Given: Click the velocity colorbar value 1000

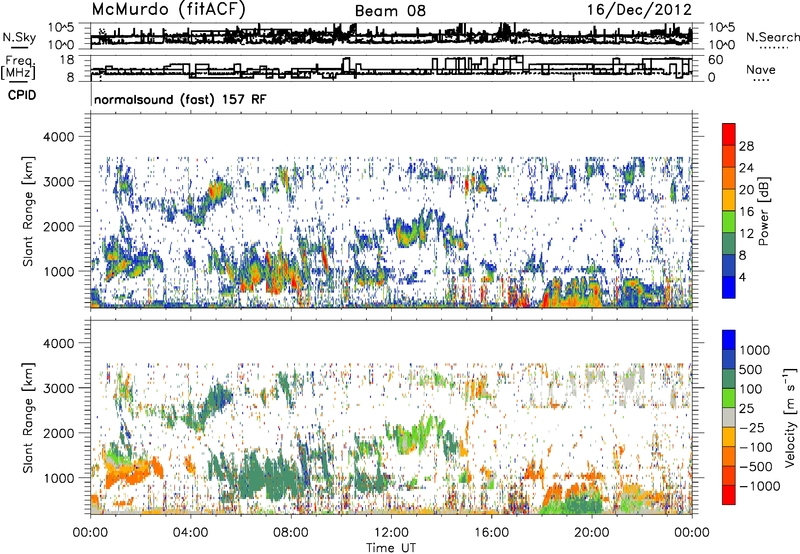Looking at the screenshot, I should (x=755, y=350).
